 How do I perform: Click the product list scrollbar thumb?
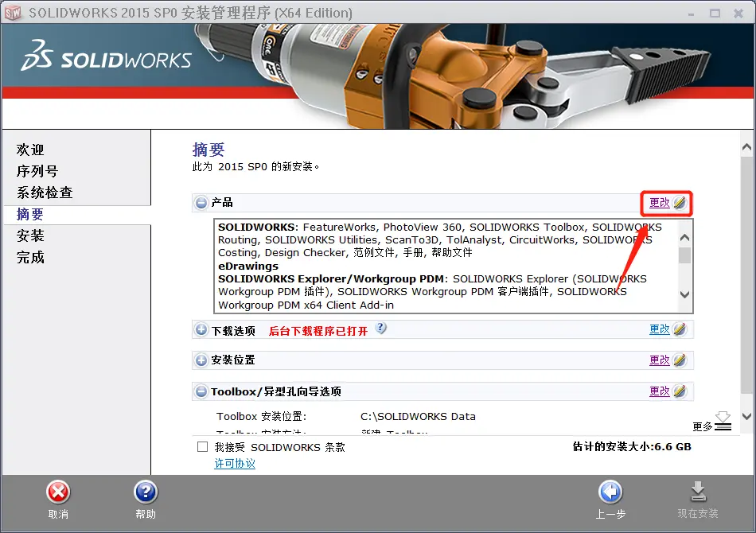coord(684,255)
